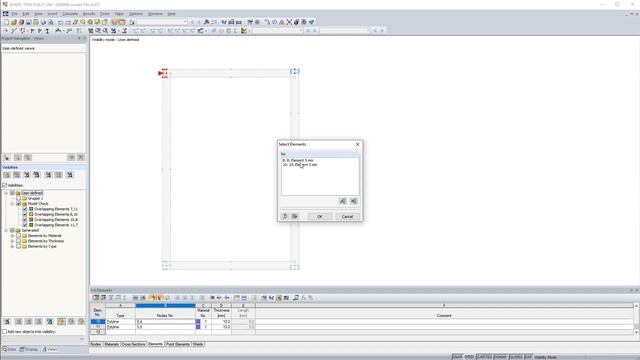Open the first-row toolbar combo box
The image size is (640, 360).
pos(162,22)
